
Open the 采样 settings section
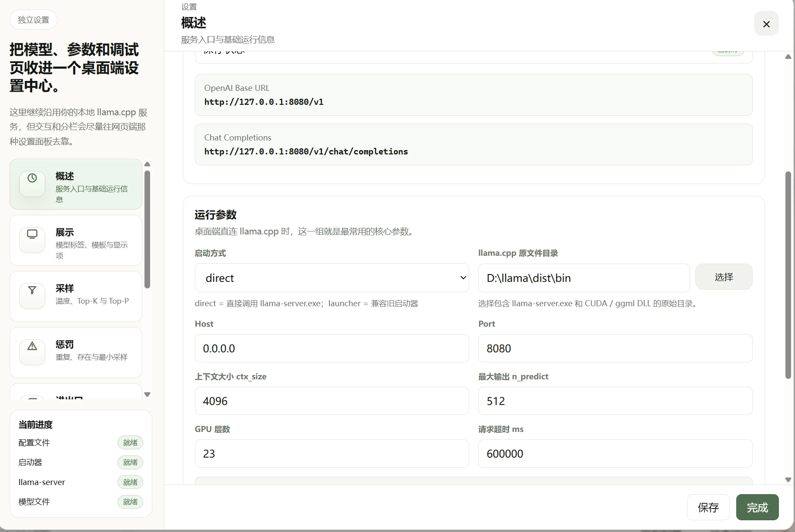76,297
